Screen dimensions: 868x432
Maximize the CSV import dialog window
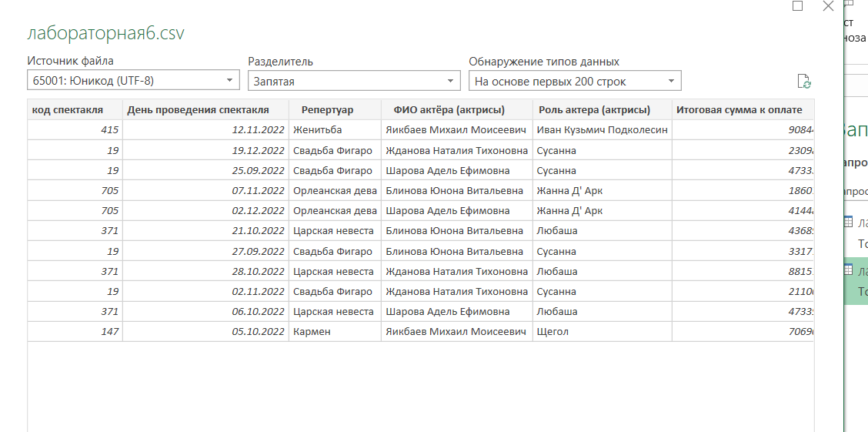(x=798, y=6)
